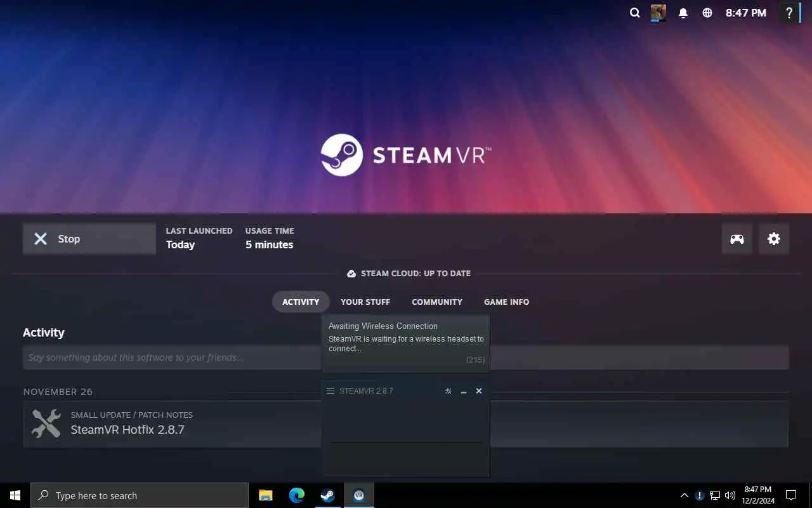Click the blue alert tray icon
This screenshot has width=812, height=508.
[700, 495]
